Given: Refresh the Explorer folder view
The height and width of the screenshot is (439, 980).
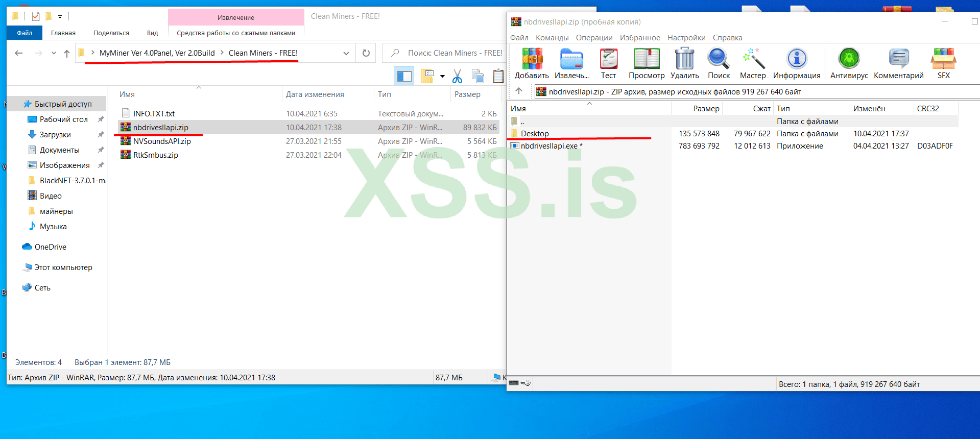Looking at the screenshot, I should pyautogui.click(x=366, y=53).
